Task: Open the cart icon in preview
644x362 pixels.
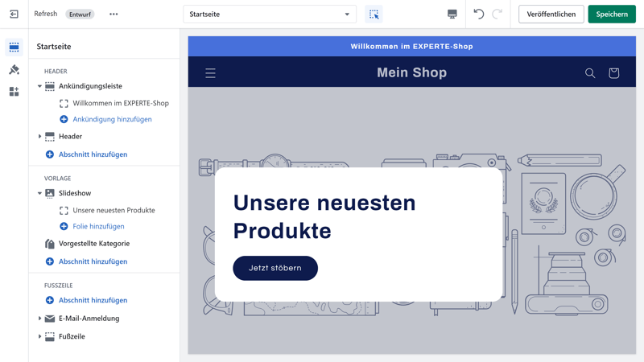Action: pos(613,73)
